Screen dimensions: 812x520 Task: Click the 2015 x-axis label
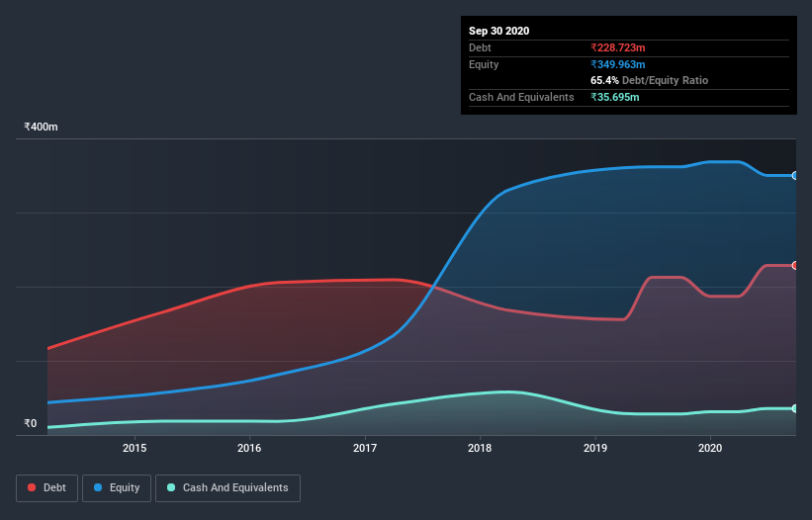click(x=135, y=448)
